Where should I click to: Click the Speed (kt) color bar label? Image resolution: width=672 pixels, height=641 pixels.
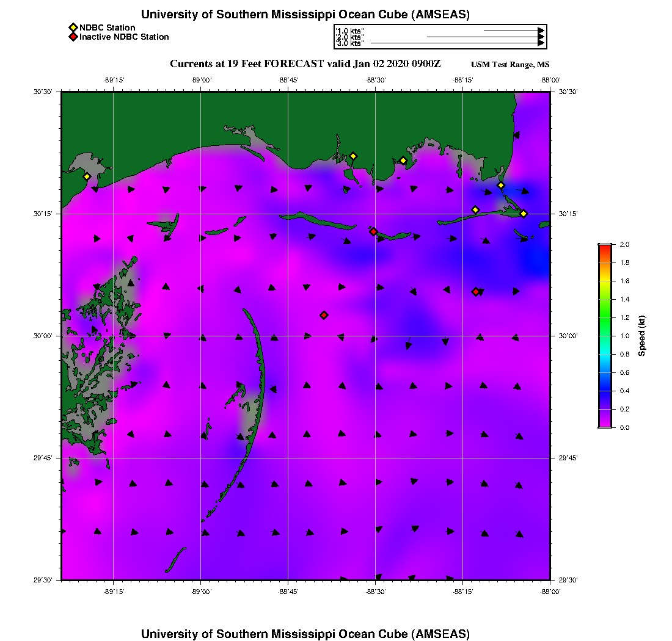(x=641, y=336)
